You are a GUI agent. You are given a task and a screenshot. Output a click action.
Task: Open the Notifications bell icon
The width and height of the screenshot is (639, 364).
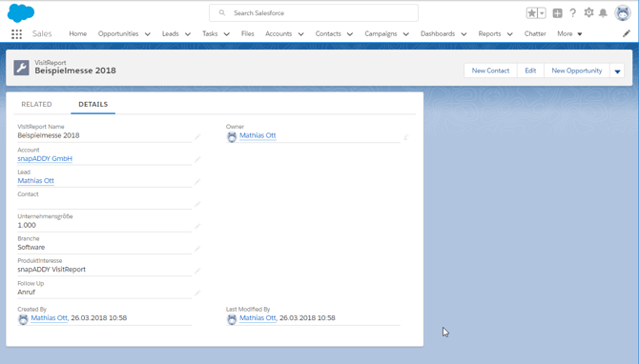(x=603, y=13)
